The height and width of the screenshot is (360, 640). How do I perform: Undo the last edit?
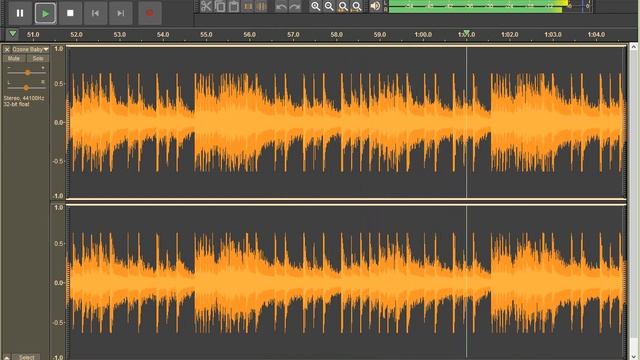coord(281,6)
